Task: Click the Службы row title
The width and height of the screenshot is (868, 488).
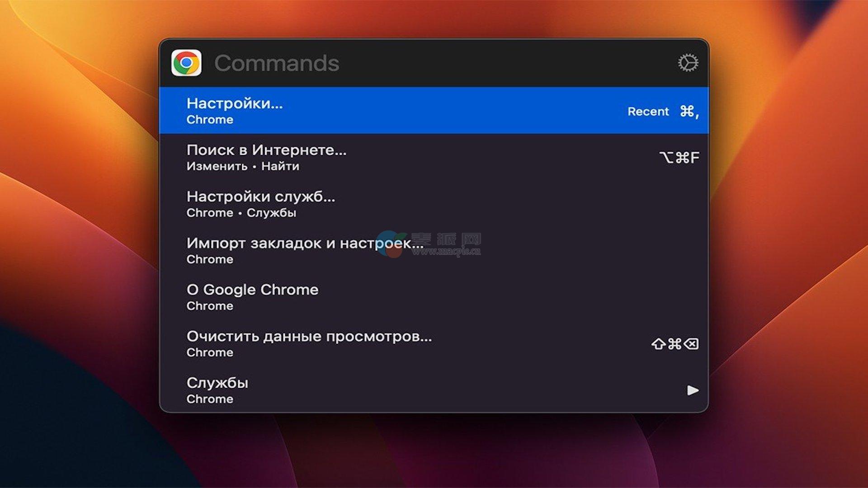Action: (x=217, y=383)
